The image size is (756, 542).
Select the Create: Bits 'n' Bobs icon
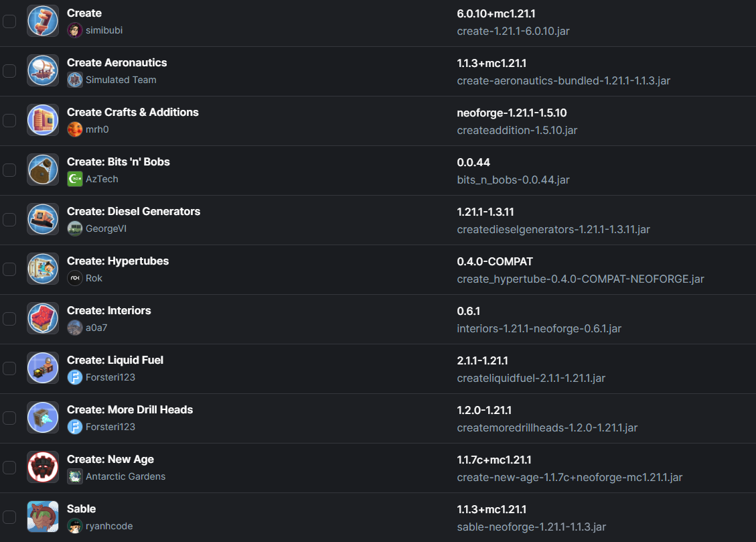point(42,170)
